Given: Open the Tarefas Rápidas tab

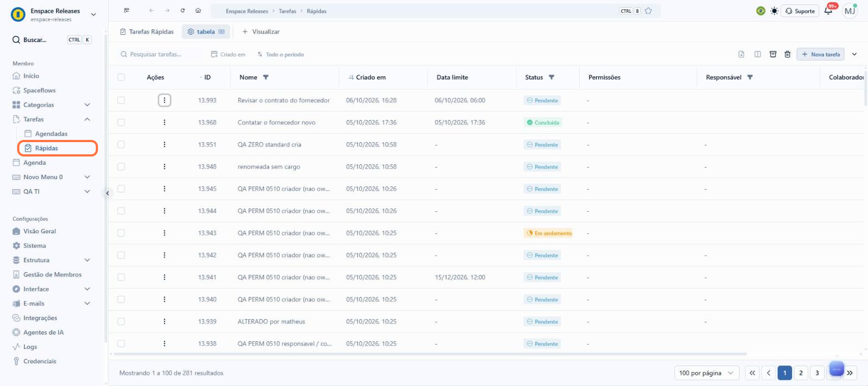Looking at the screenshot, I should [147, 32].
